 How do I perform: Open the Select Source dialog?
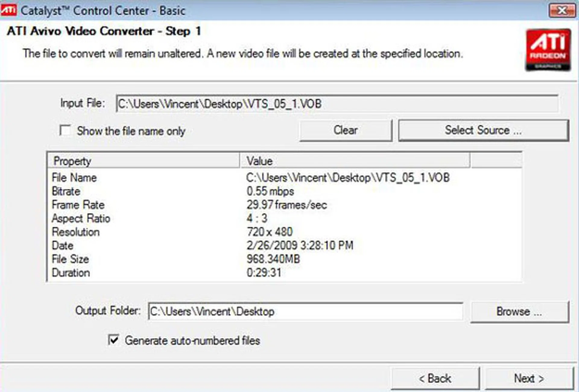pos(483,130)
